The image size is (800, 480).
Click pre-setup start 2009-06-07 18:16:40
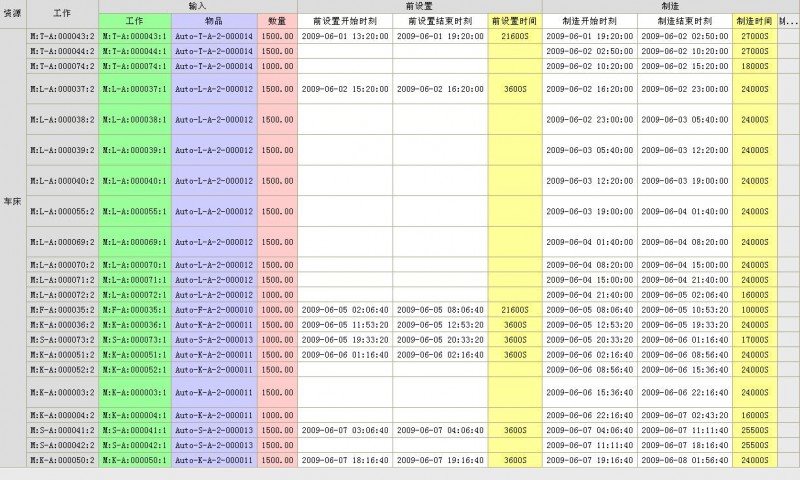click(x=345, y=460)
